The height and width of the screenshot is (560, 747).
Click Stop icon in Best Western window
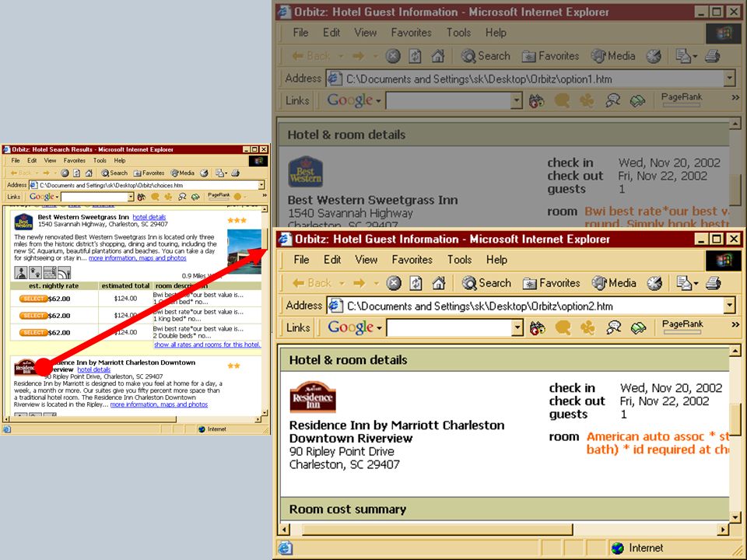[392, 56]
